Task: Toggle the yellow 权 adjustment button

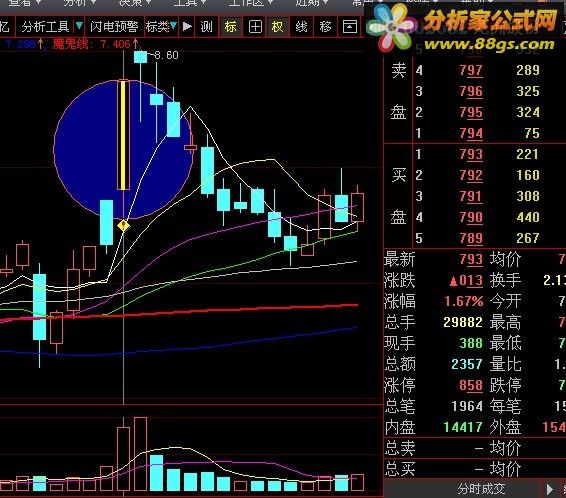Action: click(278, 27)
